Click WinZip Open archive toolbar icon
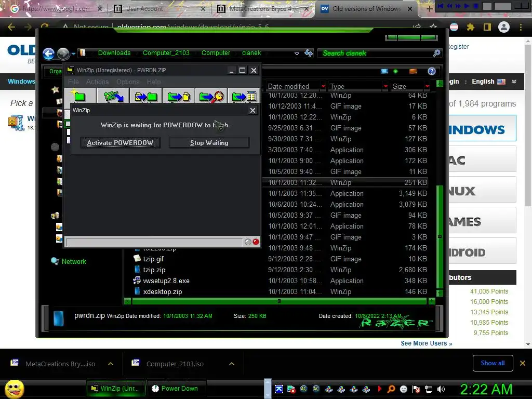Screen dimensions: 532x399 pos(113,96)
